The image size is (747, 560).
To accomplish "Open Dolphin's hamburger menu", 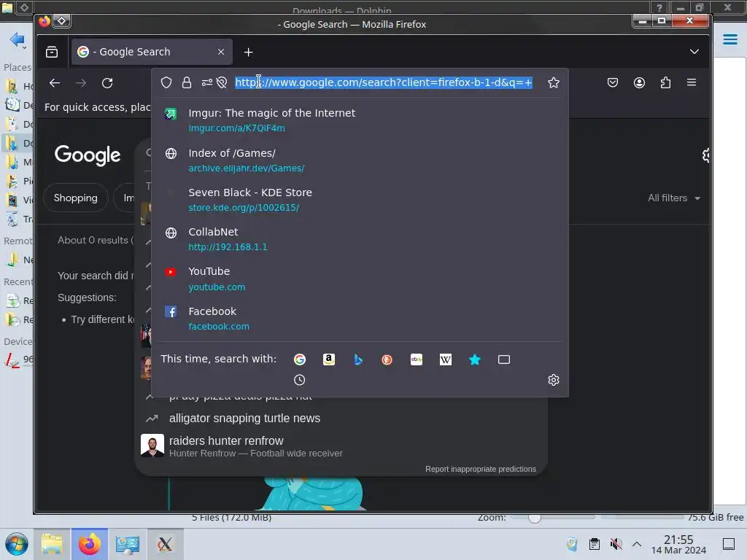I will (x=729, y=39).
